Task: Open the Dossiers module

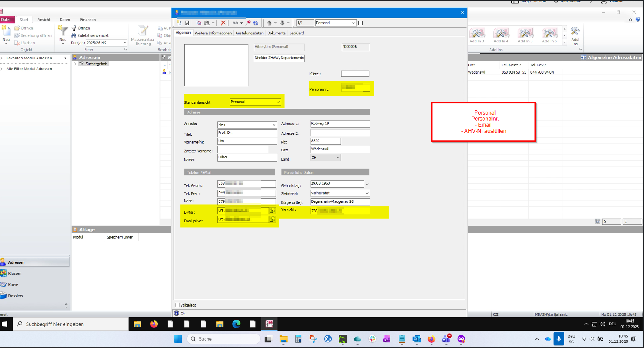Action: click(16, 296)
